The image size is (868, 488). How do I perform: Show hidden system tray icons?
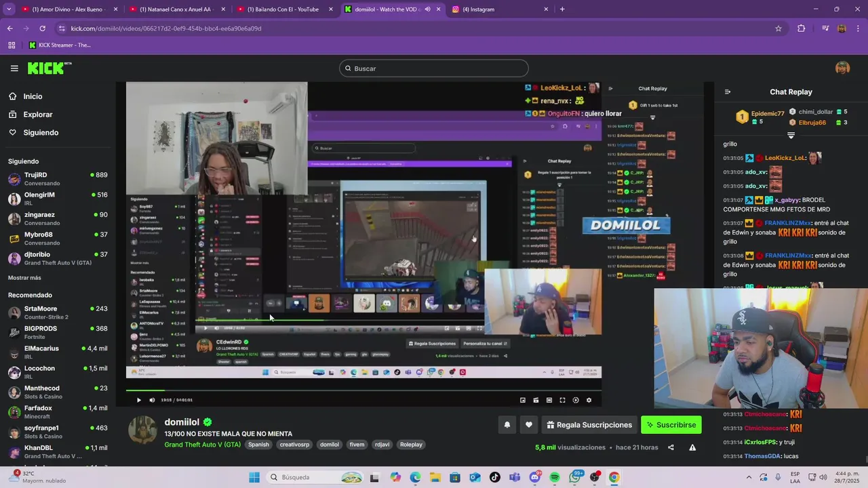coord(749,477)
